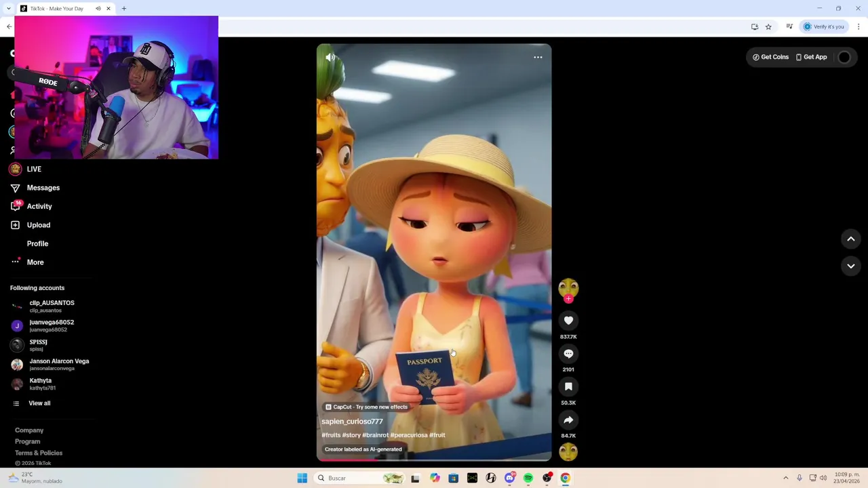The width and height of the screenshot is (868, 488).
Task: Click CapCut Try some new effects tag
Action: pyautogui.click(x=366, y=407)
